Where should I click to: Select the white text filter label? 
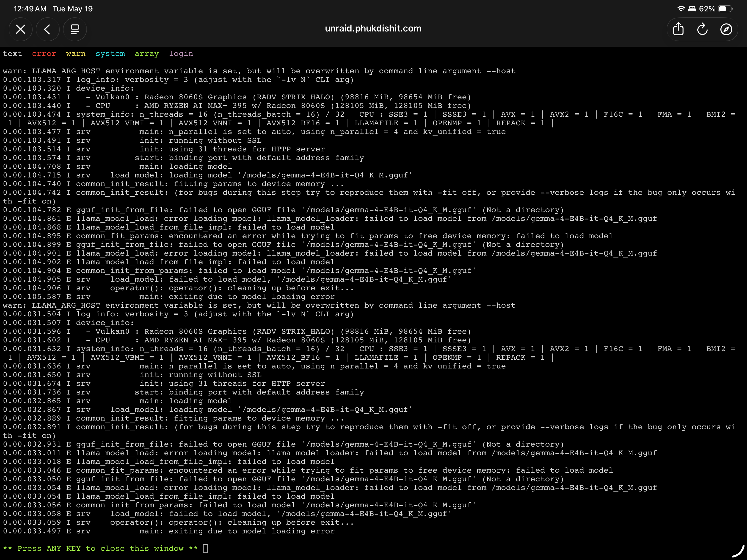(12, 54)
